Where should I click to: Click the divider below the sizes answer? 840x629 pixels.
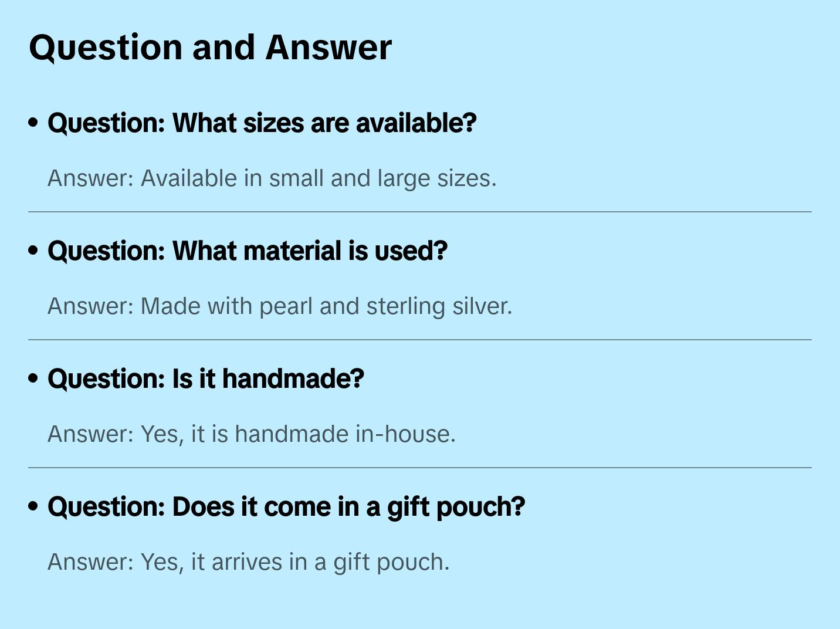point(420,212)
